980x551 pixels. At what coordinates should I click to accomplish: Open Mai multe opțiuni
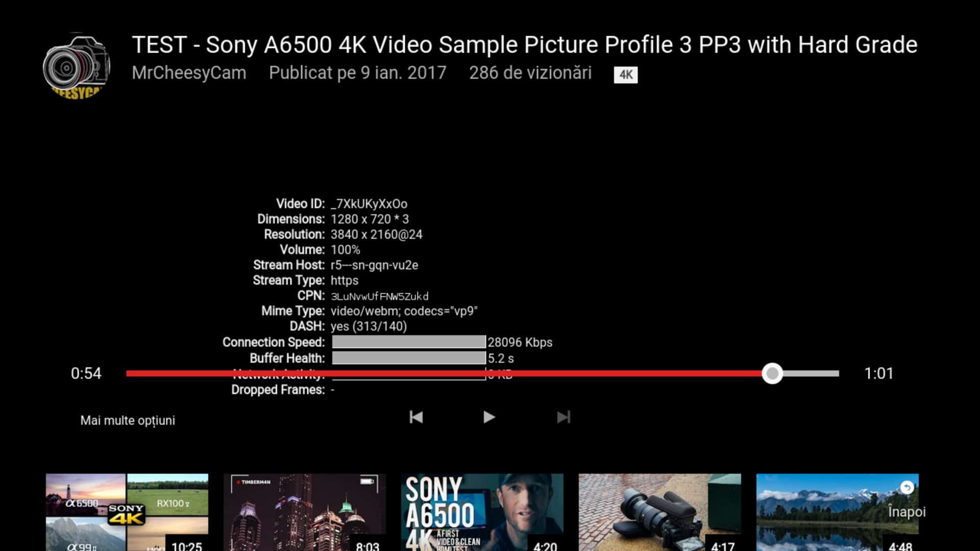pyautogui.click(x=128, y=420)
